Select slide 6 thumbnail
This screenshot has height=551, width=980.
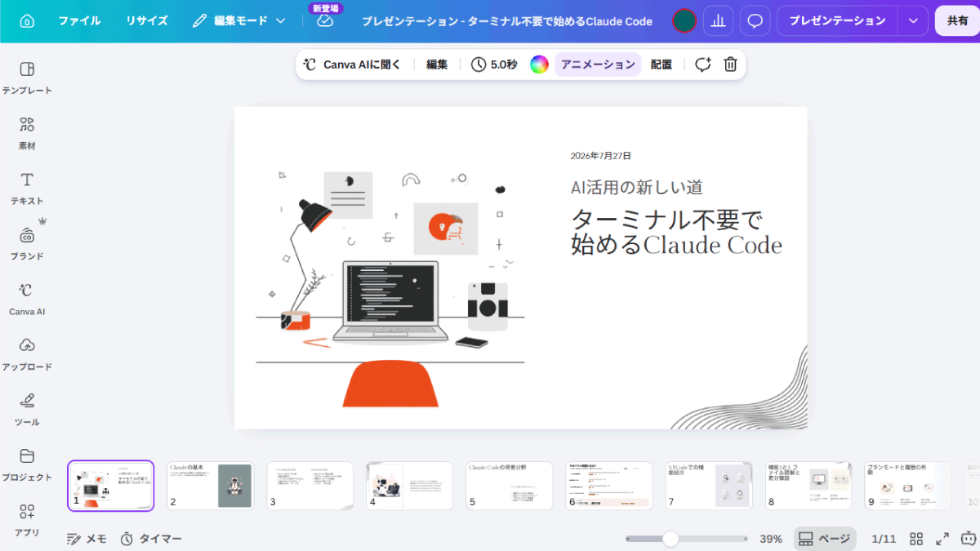[609, 486]
